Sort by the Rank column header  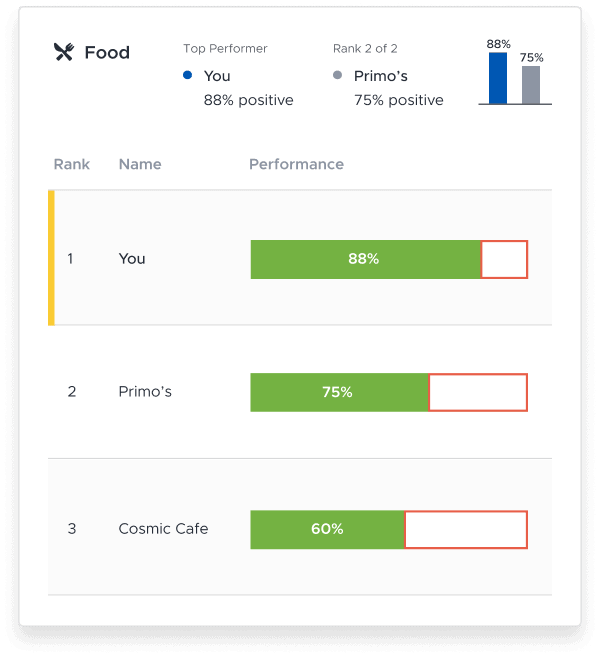click(71, 164)
